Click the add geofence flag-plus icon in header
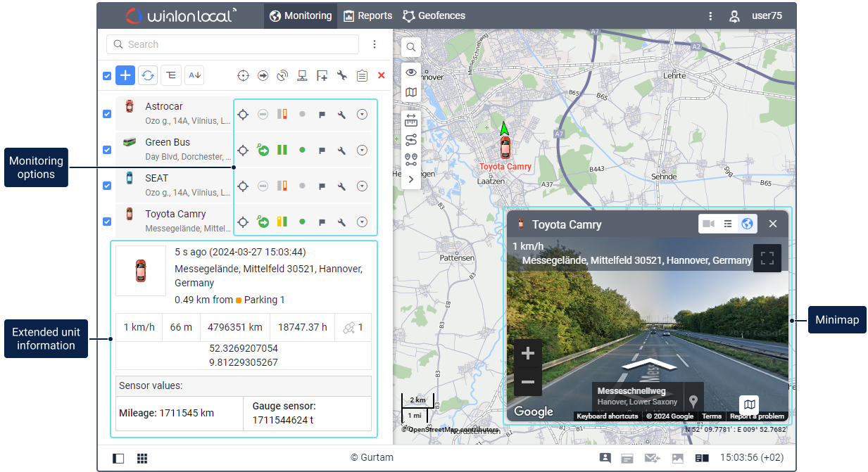Image resolution: width=868 pixels, height=472 pixels. click(x=322, y=76)
